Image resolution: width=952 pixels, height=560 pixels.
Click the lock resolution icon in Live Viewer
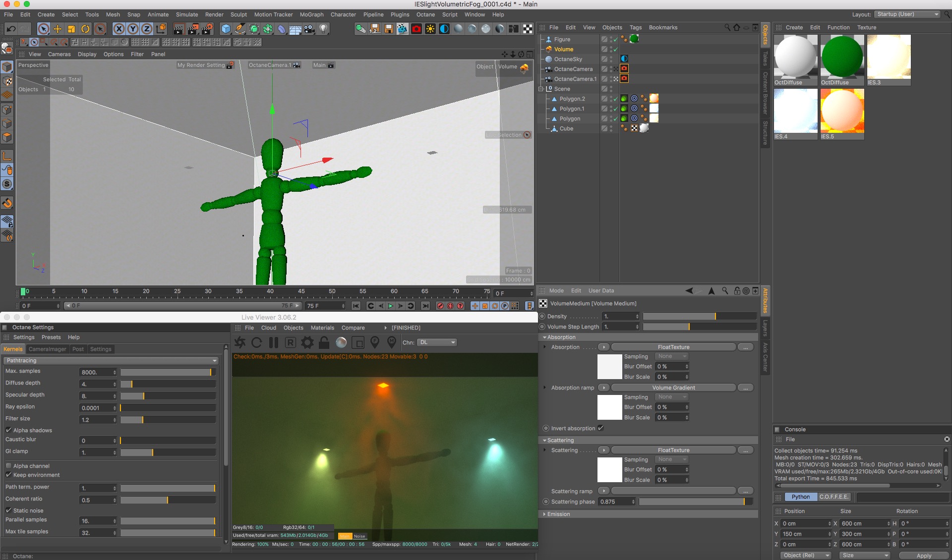[324, 342]
